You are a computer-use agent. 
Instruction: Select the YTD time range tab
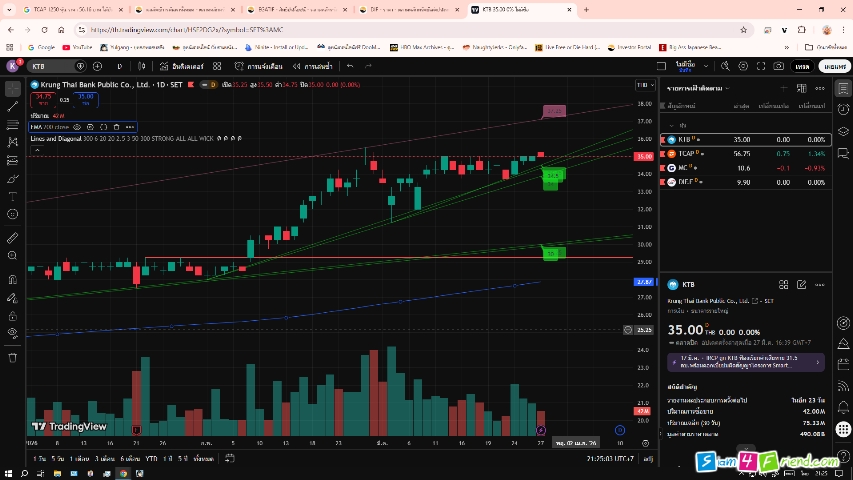coord(151,458)
